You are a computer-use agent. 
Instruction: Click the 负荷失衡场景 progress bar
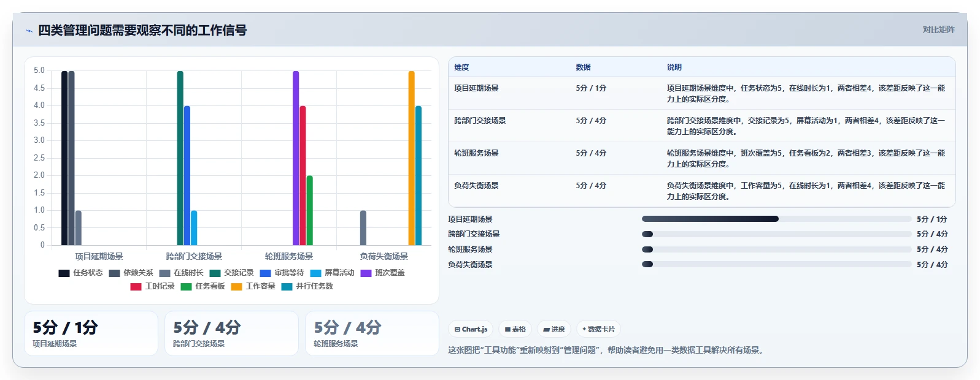tap(776, 265)
